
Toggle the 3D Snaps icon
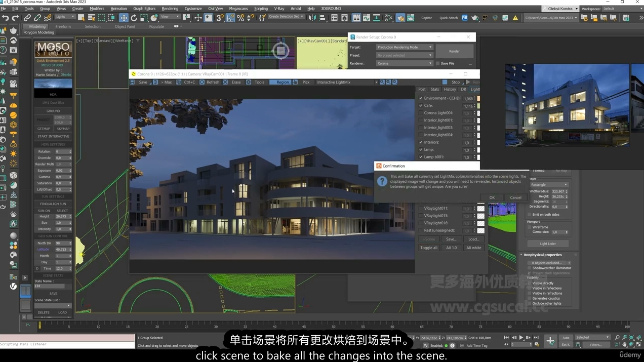click(x=220, y=18)
